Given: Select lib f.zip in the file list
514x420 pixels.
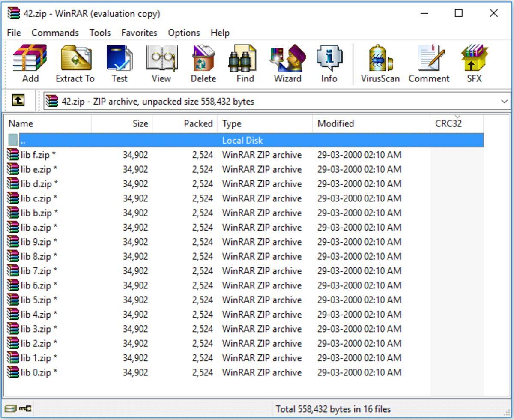Looking at the screenshot, I should click(36, 155).
